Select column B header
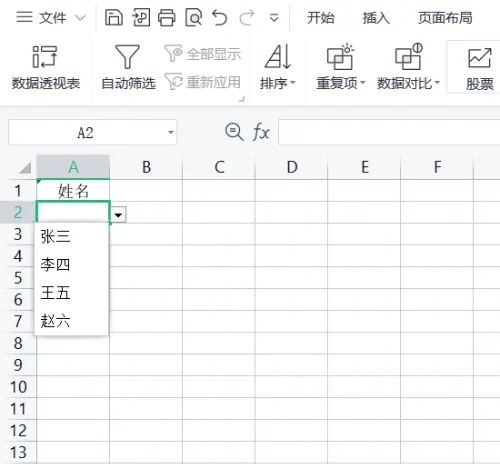The height and width of the screenshot is (464, 500). [146, 167]
